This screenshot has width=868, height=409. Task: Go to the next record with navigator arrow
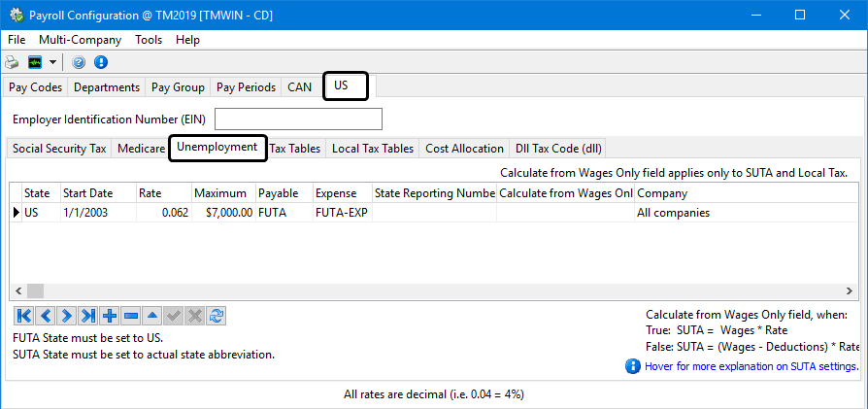tap(67, 316)
